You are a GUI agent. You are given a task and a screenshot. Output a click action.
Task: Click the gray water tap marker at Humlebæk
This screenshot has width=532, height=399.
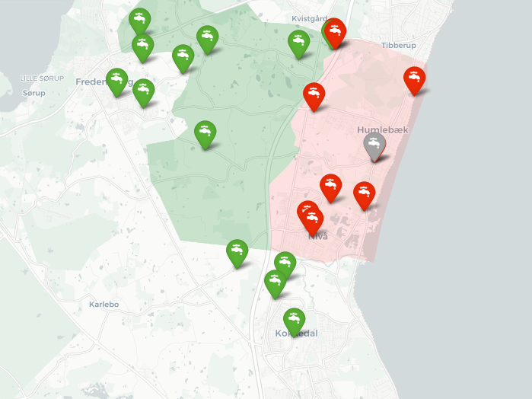coord(374,146)
